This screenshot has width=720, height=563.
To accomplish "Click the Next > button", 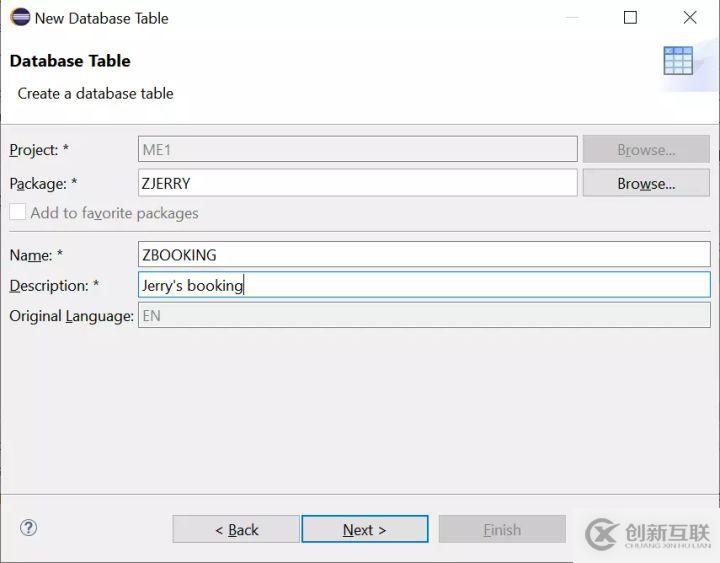I will pos(365,529).
